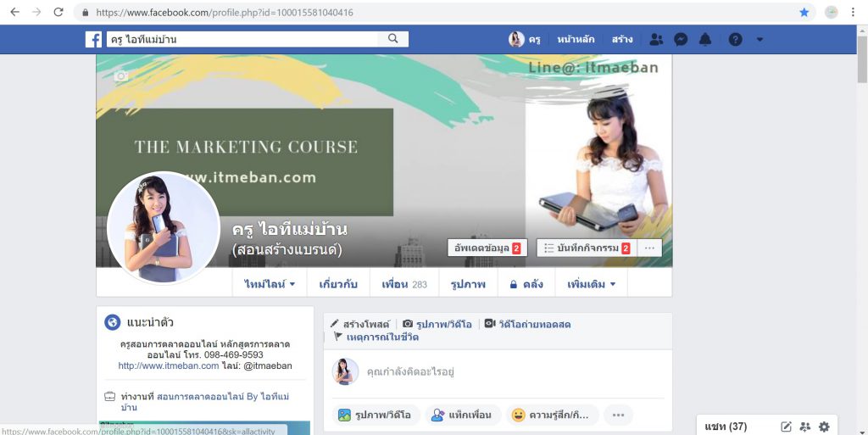Click the แท็กเพื่อน tag friends button
Image resolution: width=868 pixels, height=435 pixels.
tap(463, 415)
